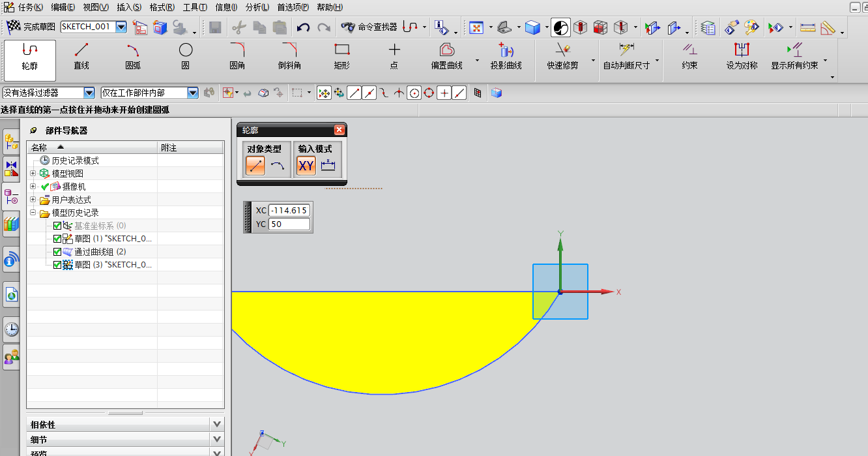Click the redo arrow icon
The image size is (868, 456).
pos(324,27)
